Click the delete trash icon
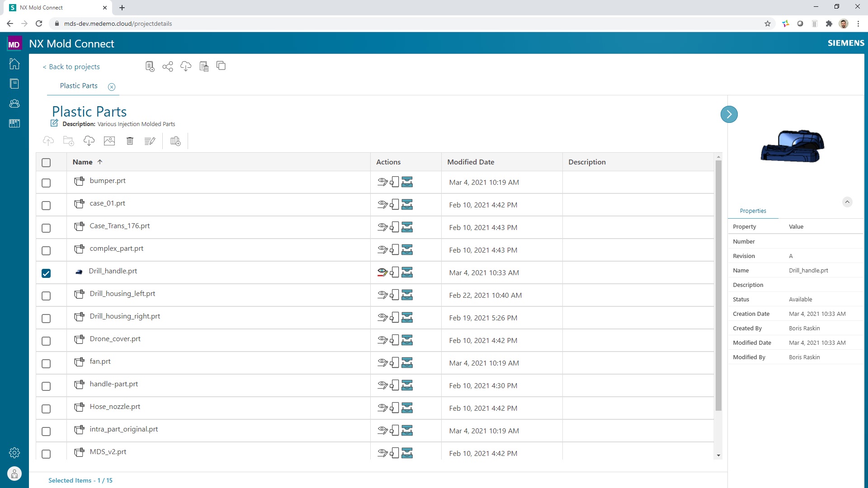 130,141
